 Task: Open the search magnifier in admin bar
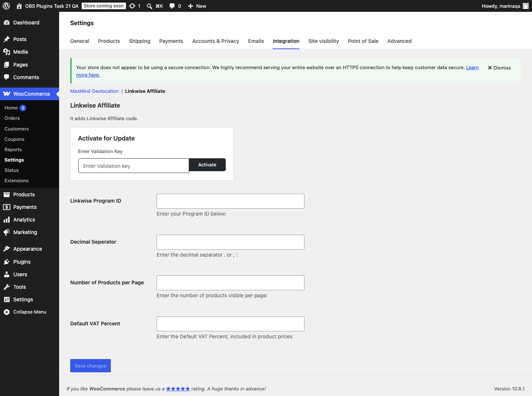coord(150,6)
